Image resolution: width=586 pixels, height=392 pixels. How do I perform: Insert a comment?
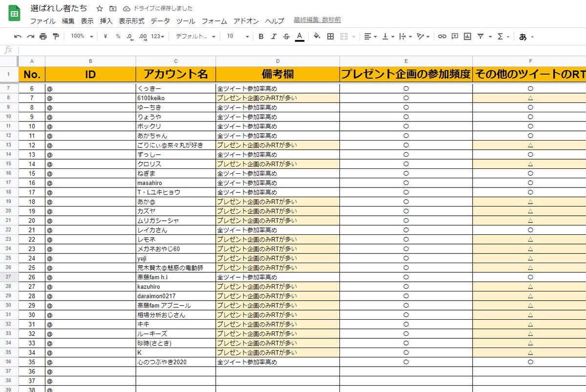click(455, 36)
